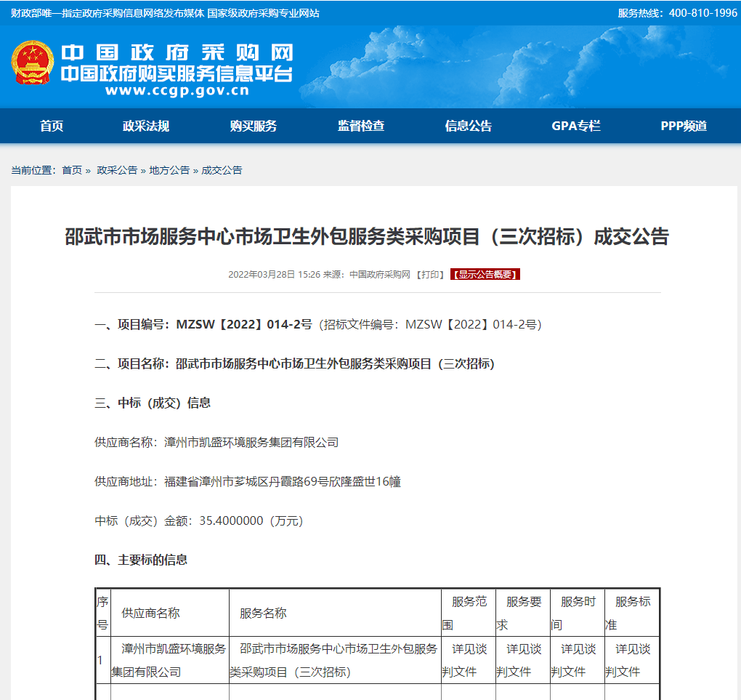Click the project number MZSW【2022】014-2号 bold text

[244, 324]
